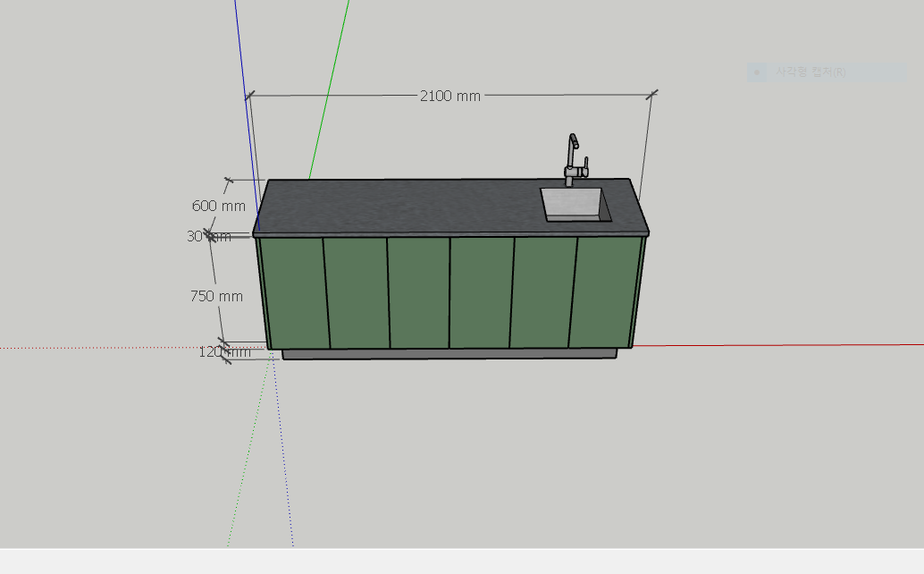Select the rightmost green cabinet door under sink
This screenshot has height=574, width=924.
click(x=605, y=291)
